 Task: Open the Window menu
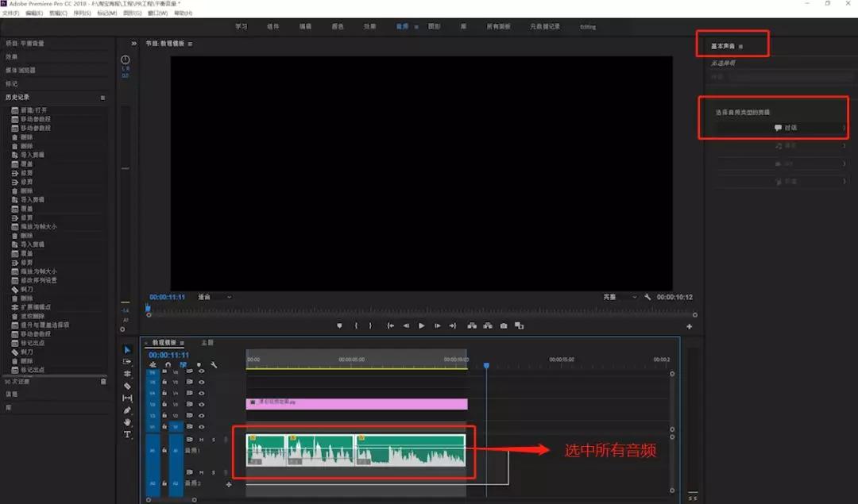157,13
